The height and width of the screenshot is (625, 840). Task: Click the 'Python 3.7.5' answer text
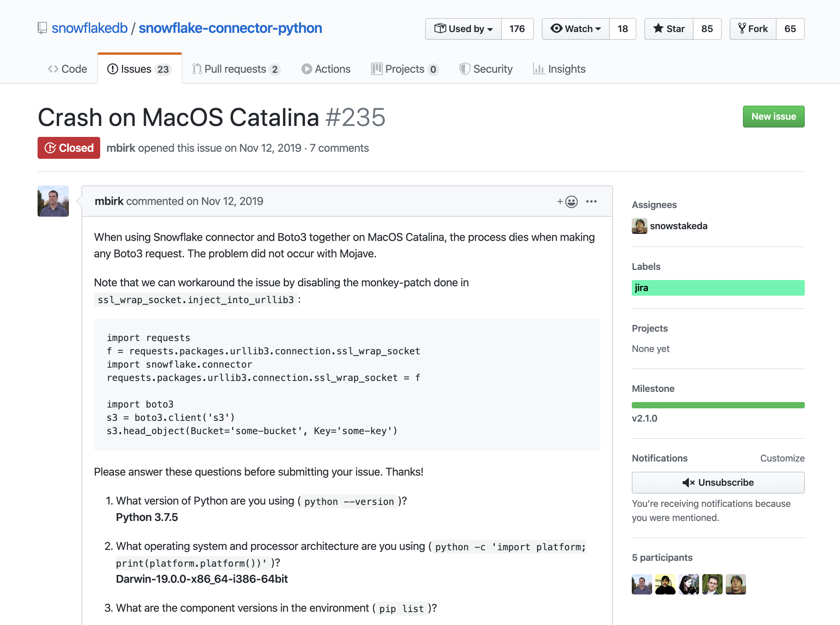point(147,517)
